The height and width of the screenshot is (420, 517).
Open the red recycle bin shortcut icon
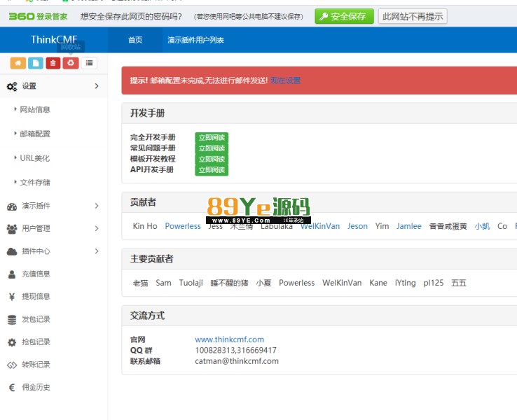pos(71,63)
